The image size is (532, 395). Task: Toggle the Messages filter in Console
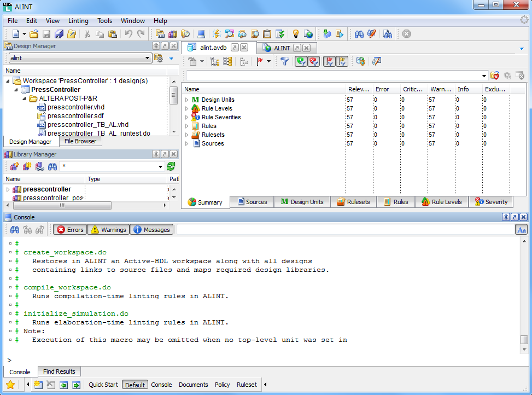click(x=151, y=230)
